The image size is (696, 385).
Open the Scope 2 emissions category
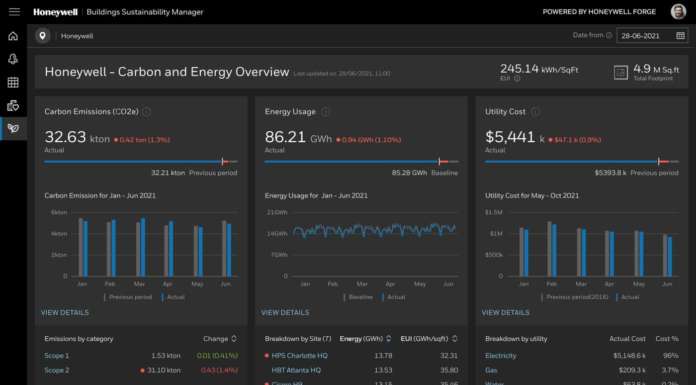(56, 370)
